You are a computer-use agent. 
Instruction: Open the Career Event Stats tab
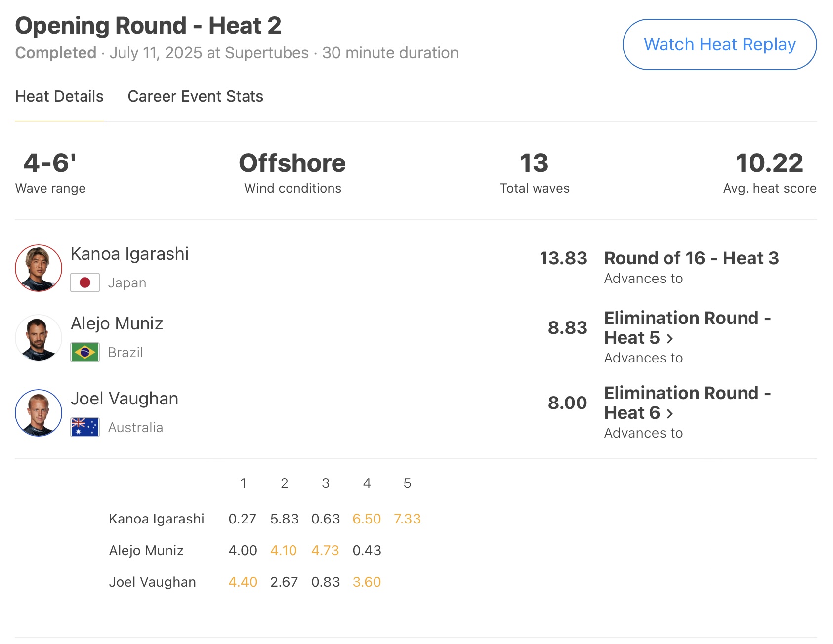195,96
